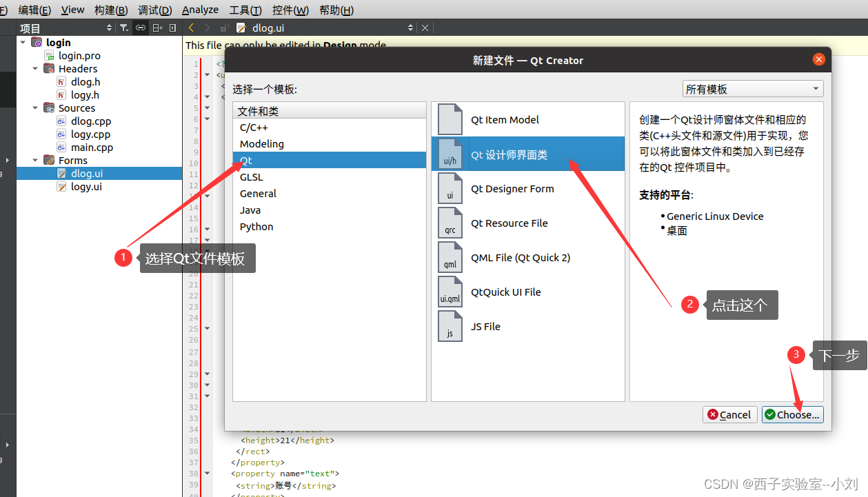
Task: Click the main.cpp file icon
Action: (x=62, y=148)
